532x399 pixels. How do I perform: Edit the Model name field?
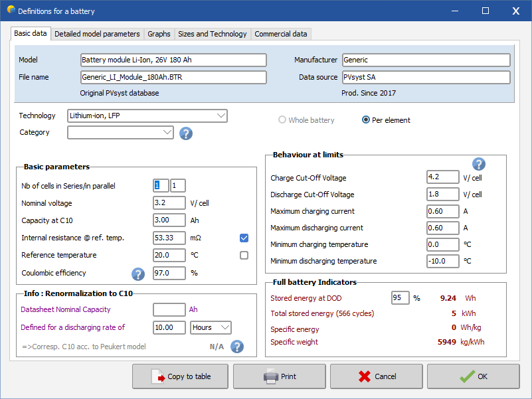click(x=173, y=60)
